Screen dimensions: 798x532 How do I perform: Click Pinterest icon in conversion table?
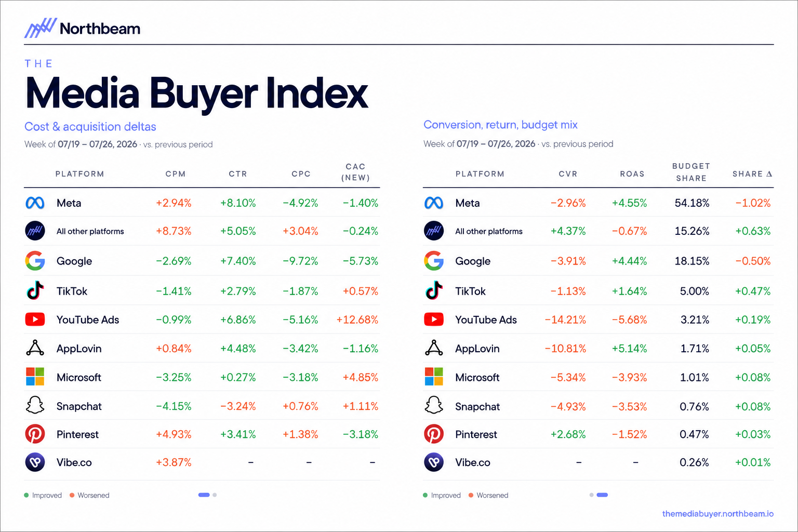pos(434,434)
